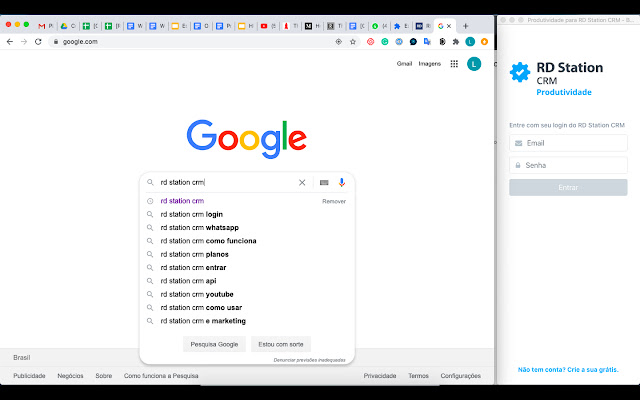Click the green Grammarly extension icon
640x400 pixels.
pos(384,42)
